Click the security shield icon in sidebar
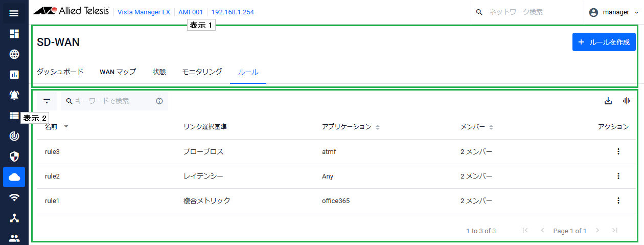The width and height of the screenshot is (644, 245). pos(14,157)
